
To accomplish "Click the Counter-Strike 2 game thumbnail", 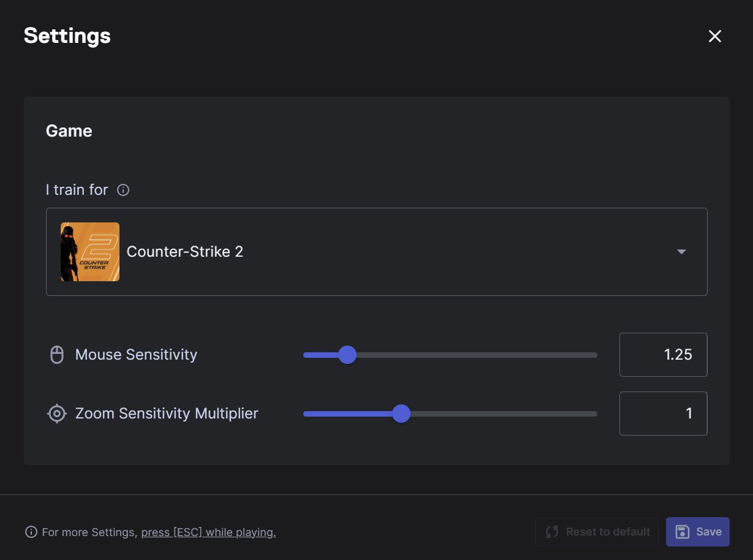I will (x=90, y=252).
